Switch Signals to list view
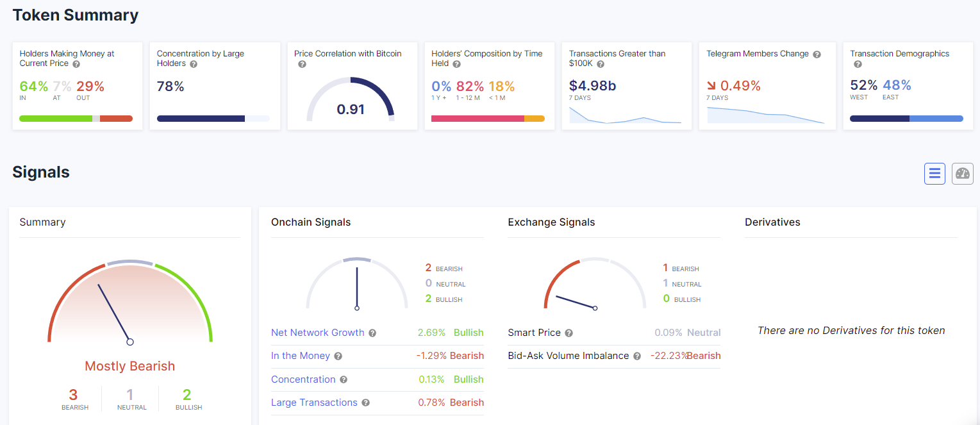980x425 pixels. tap(934, 174)
